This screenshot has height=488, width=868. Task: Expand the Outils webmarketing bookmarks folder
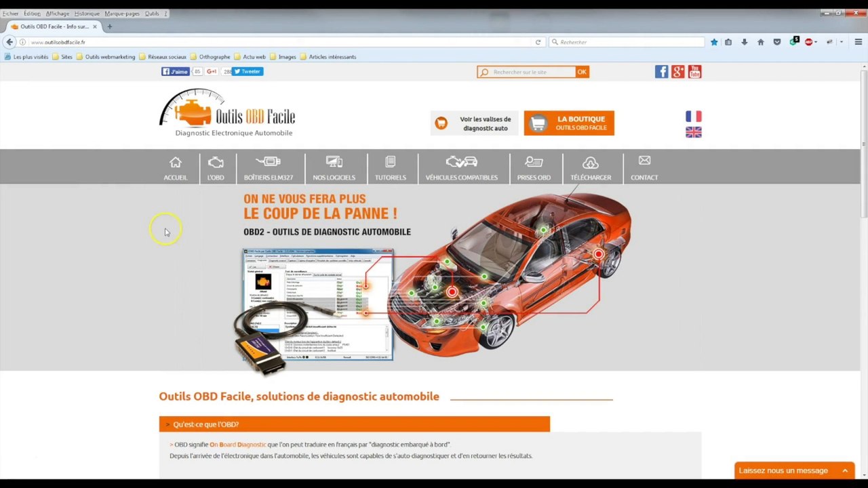(106, 57)
